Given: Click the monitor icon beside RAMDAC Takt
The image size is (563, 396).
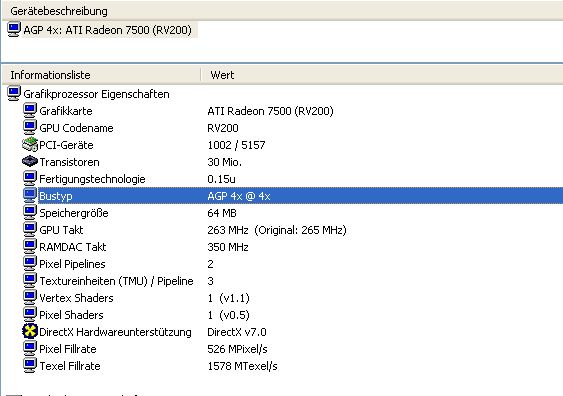Looking at the screenshot, I should coord(30,246).
